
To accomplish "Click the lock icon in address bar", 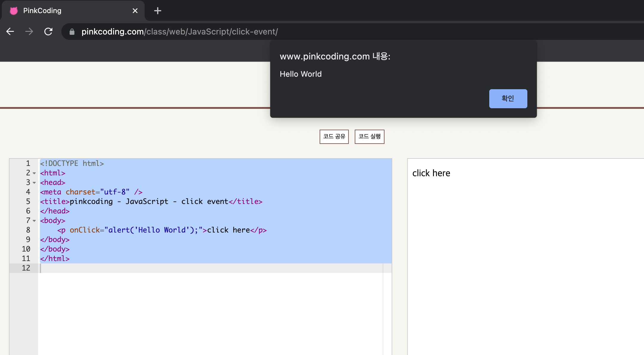I will coord(72,32).
